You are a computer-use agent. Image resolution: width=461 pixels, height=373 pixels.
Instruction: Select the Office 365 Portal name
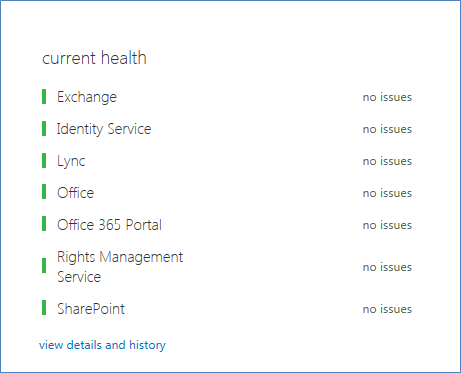tap(109, 225)
